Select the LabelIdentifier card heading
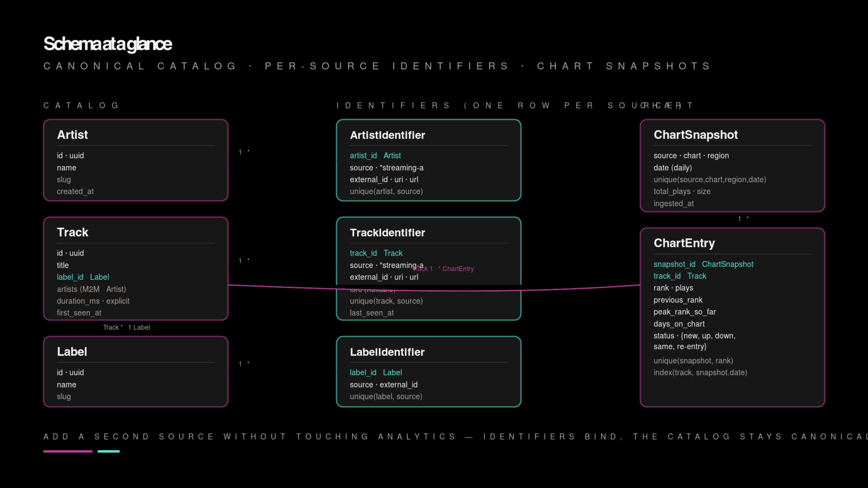The width and height of the screenshot is (868, 488). pyautogui.click(x=387, y=352)
